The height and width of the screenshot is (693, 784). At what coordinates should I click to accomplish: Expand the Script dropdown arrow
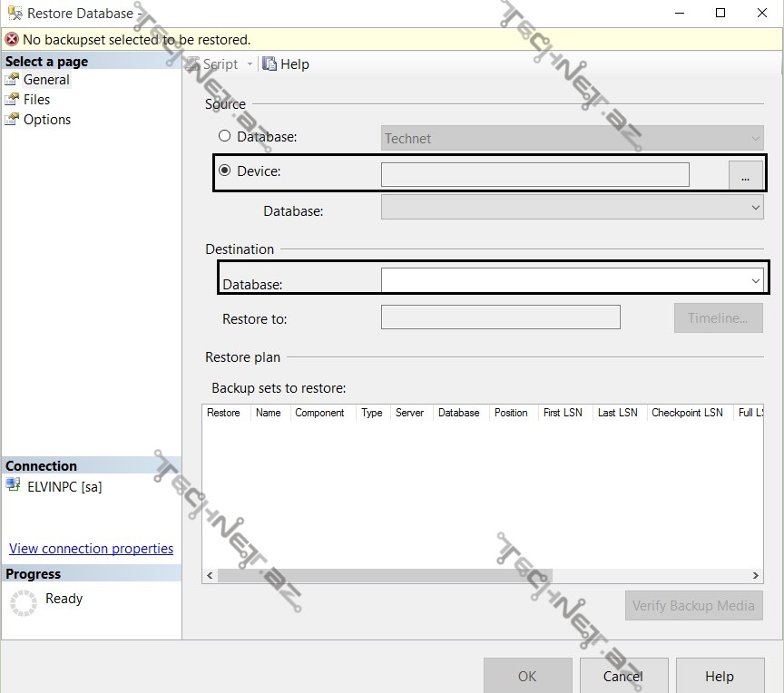[250, 64]
